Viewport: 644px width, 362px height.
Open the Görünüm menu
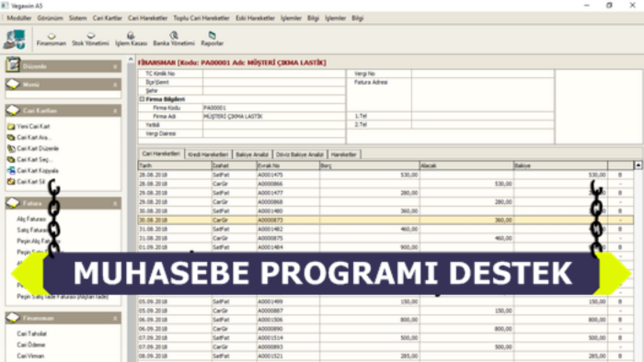coord(50,18)
